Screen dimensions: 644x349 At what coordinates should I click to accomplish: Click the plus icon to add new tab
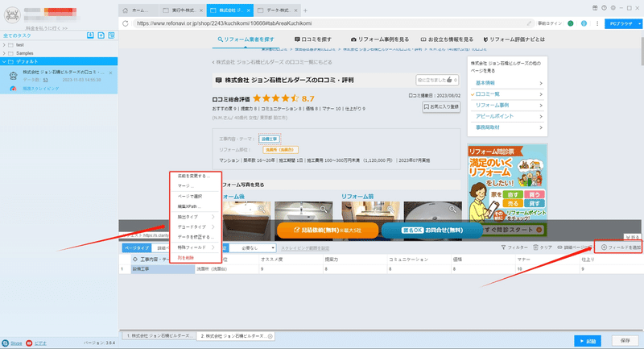(x=305, y=10)
